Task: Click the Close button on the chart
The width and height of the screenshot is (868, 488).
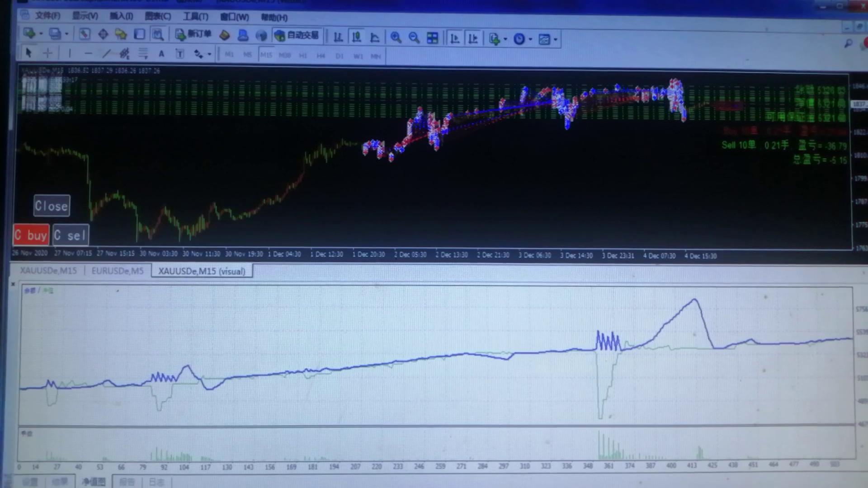Action: pos(52,206)
